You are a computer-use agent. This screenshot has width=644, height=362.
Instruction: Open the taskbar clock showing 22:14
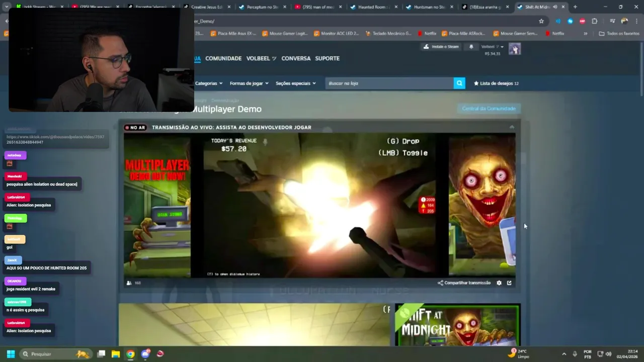628,353
